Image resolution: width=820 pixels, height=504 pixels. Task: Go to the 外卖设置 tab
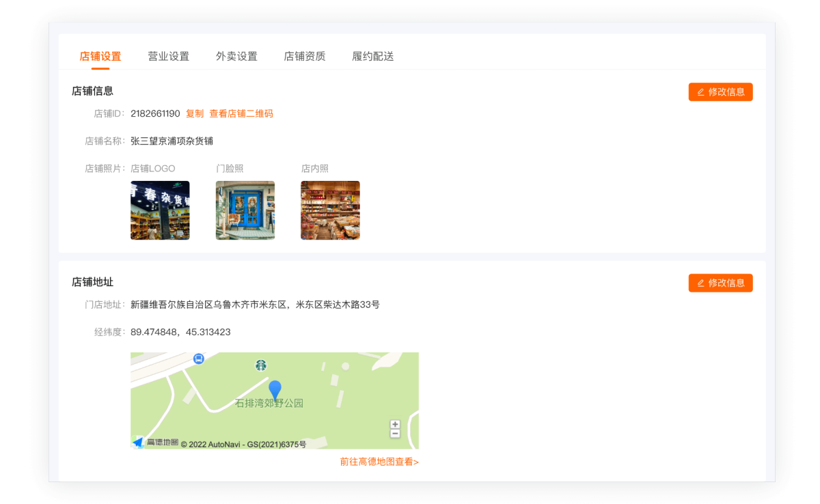(236, 57)
